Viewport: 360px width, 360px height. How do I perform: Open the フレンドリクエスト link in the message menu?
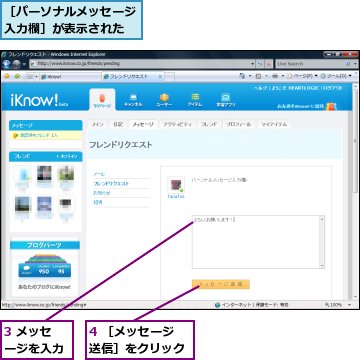111,183
